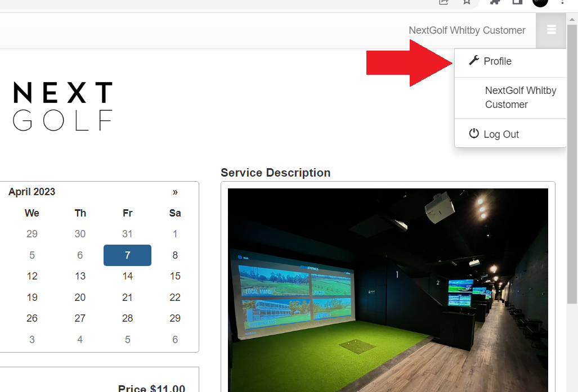Click the Sa weekday header

pyautogui.click(x=175, y=213)
